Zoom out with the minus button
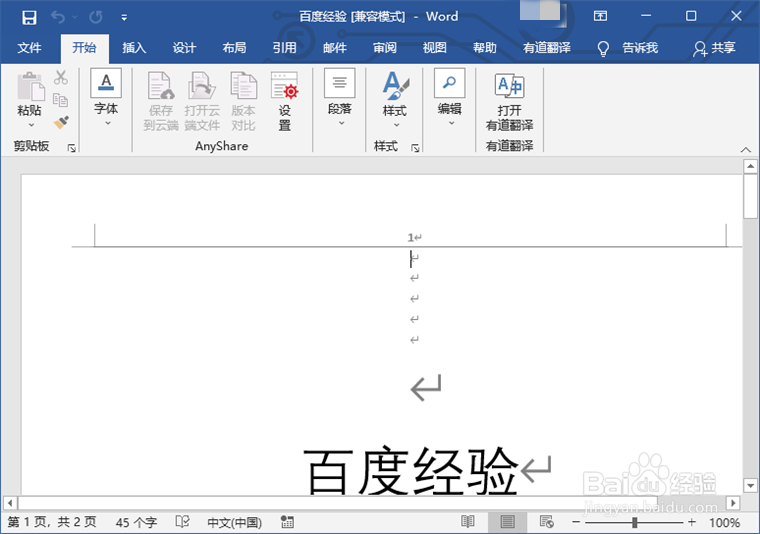The height and width of the screenshot is (534, 760). (x=576, y=522)
